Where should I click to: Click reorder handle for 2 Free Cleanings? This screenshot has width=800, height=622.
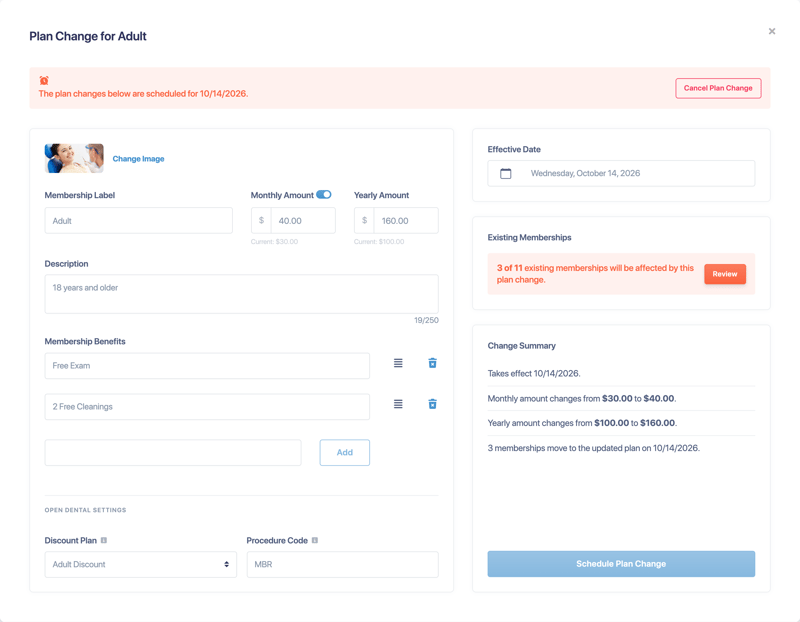[x=398, y=404]
